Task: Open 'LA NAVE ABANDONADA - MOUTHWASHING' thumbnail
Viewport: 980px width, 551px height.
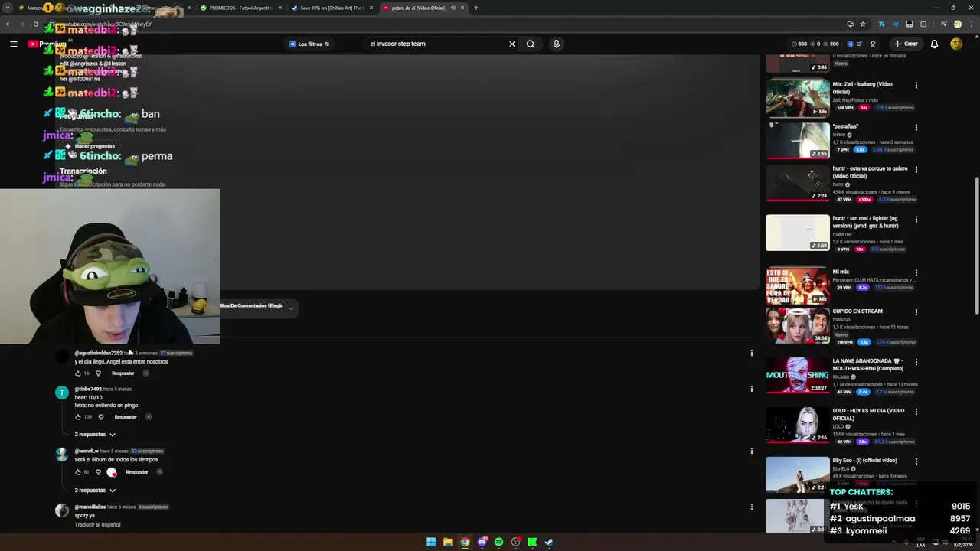Action: click(x=797, y=375)
